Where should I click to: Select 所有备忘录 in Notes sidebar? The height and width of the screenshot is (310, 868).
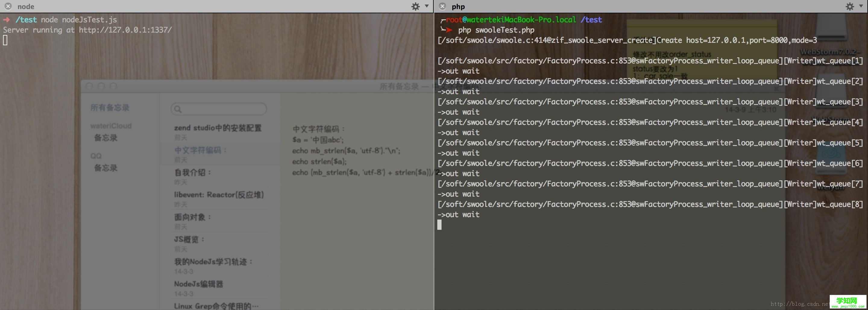[x=109, y=108]
